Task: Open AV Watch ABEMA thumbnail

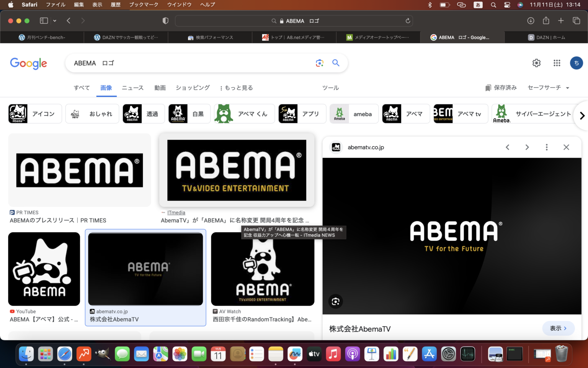Action: 263,269
